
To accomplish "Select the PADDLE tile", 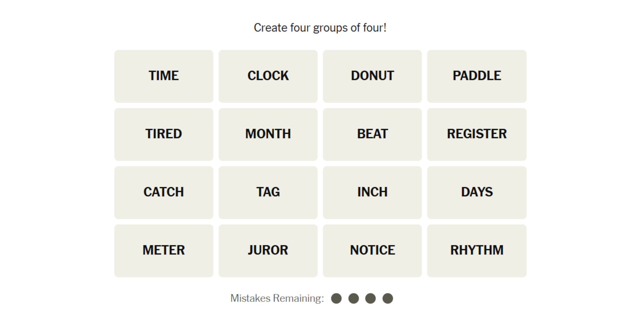I will [x=477, y=76].
